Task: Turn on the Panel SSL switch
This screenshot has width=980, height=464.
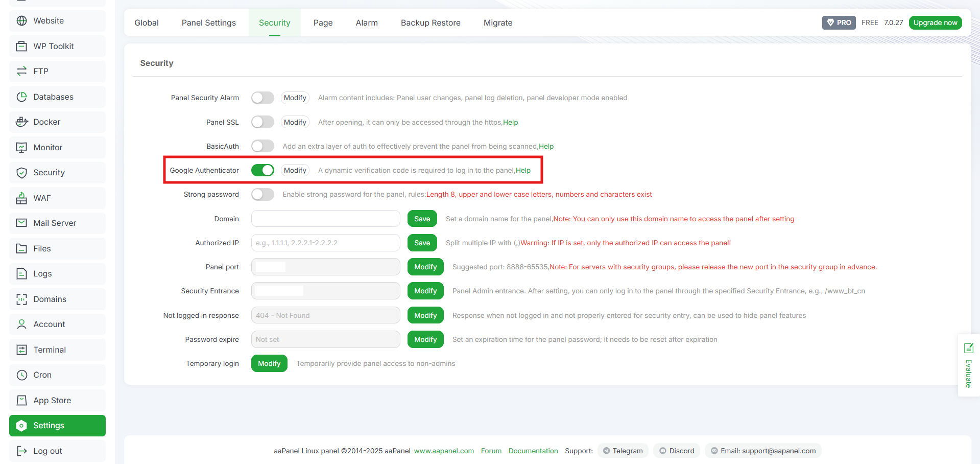Action: [262, 122]
